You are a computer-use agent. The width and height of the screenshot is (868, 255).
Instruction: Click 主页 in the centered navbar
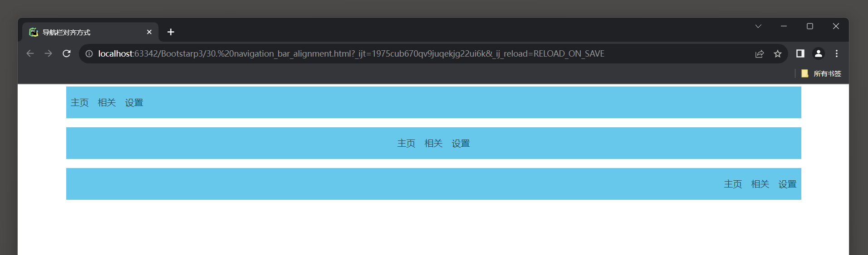pos(407,144)
